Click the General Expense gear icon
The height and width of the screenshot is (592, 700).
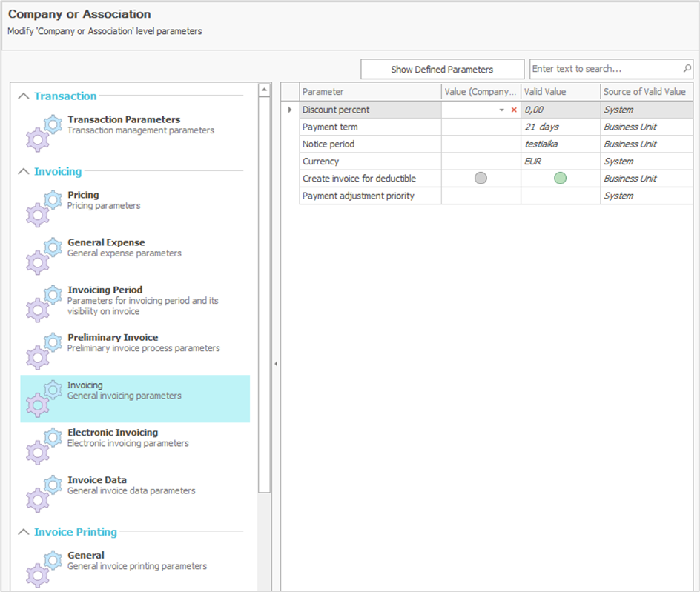pyautogui.click(x=43, y=255)
